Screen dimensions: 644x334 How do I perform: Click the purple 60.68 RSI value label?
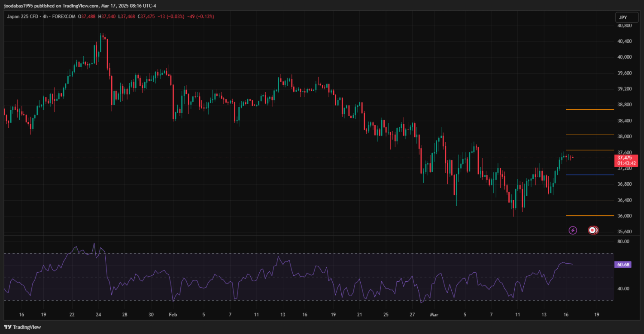[623, 265]
